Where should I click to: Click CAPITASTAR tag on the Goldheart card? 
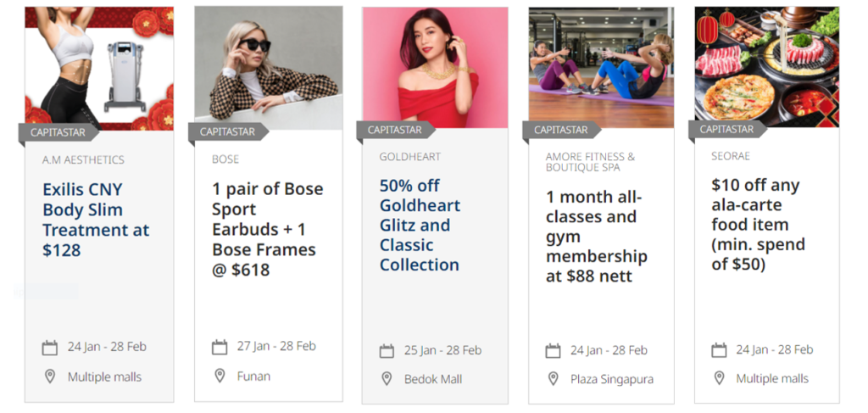[396, 131]
